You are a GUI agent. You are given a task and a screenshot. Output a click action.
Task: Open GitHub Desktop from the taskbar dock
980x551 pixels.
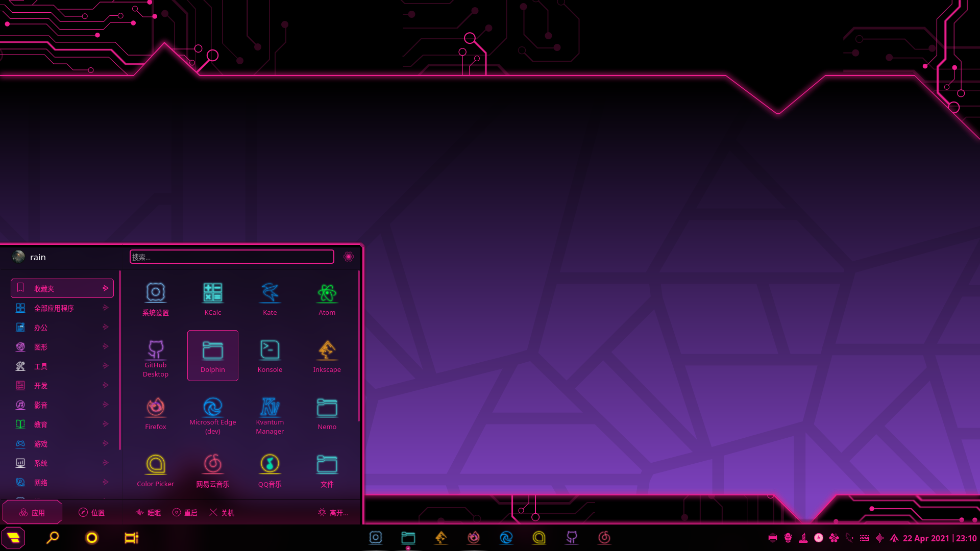pyautogui.click(x=572, y=537)
